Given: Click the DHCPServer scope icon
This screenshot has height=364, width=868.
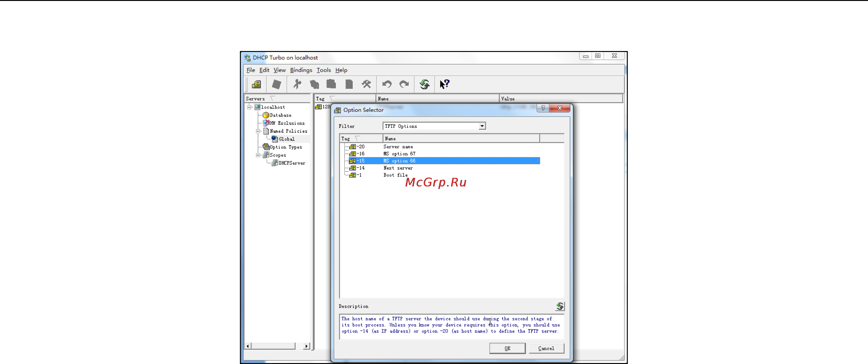Looking at the screenshot, I should tap(275, 163).
